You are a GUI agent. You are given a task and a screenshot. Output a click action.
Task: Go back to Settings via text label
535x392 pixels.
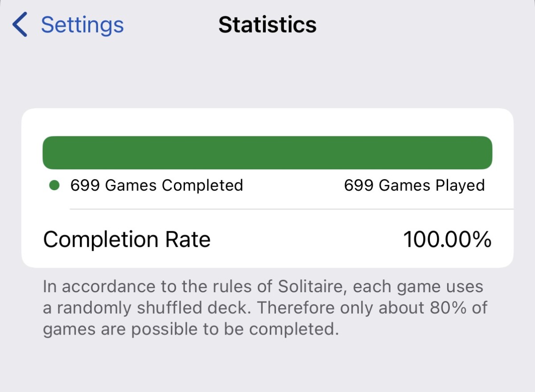pos(82,24)
